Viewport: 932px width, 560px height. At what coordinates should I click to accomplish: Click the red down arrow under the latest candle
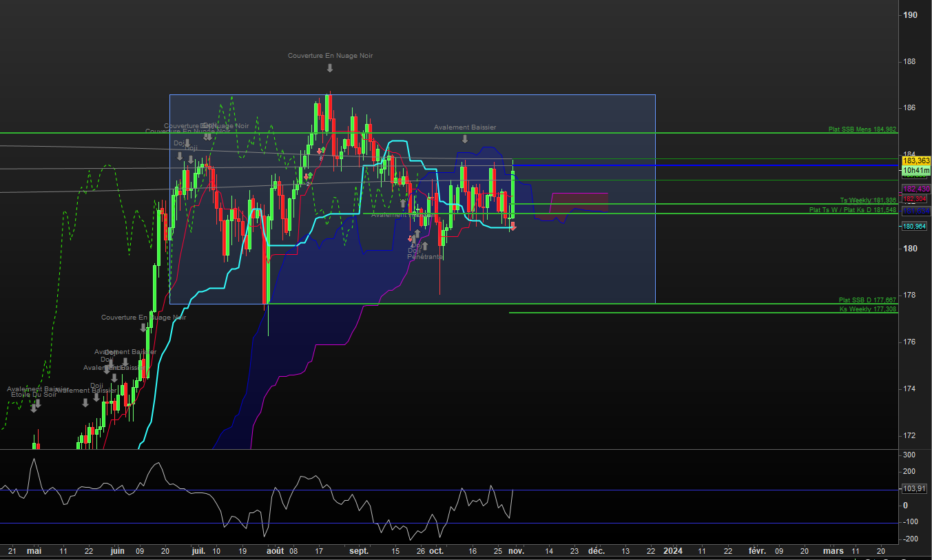[512, 226]
